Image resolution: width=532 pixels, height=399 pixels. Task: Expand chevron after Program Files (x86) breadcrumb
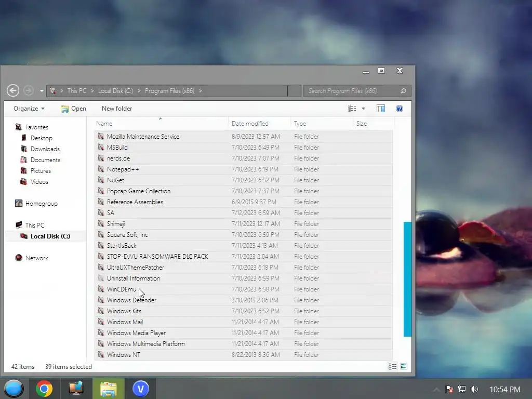201,91
